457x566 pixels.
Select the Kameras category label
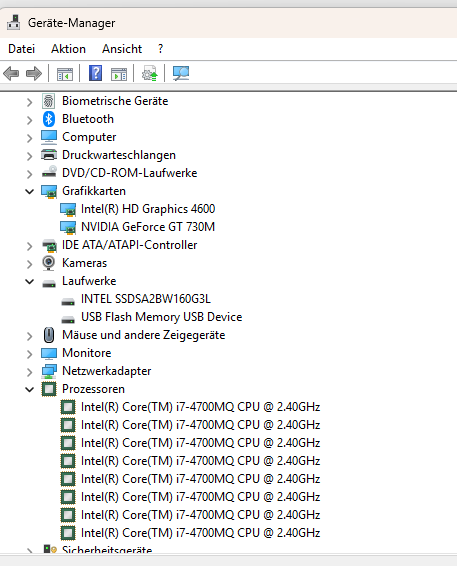[x=84, y=263]
